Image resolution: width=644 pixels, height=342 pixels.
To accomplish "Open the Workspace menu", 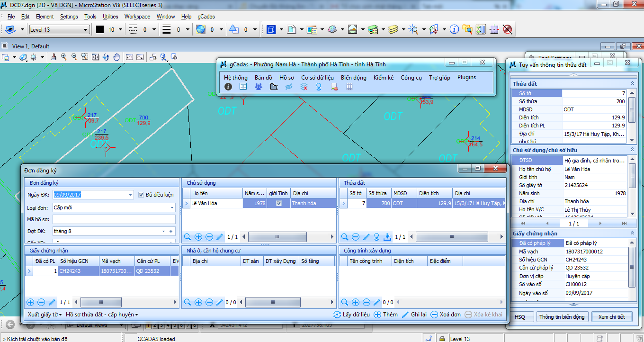I will click(x=137, y=17).
